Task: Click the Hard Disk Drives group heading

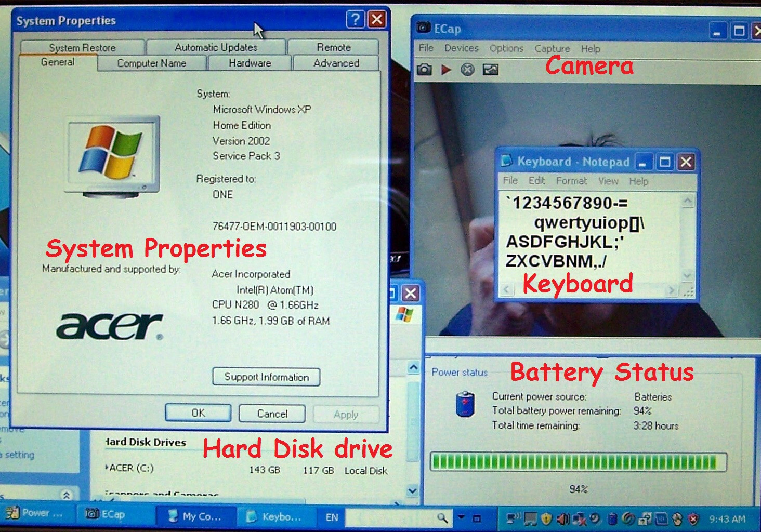Action: [146, 442]
